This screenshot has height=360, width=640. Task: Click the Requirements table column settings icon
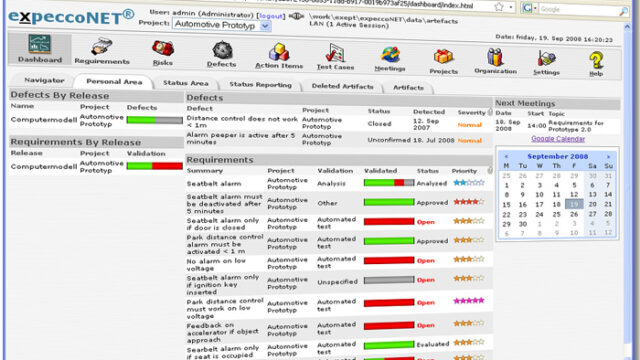point(490,170)
